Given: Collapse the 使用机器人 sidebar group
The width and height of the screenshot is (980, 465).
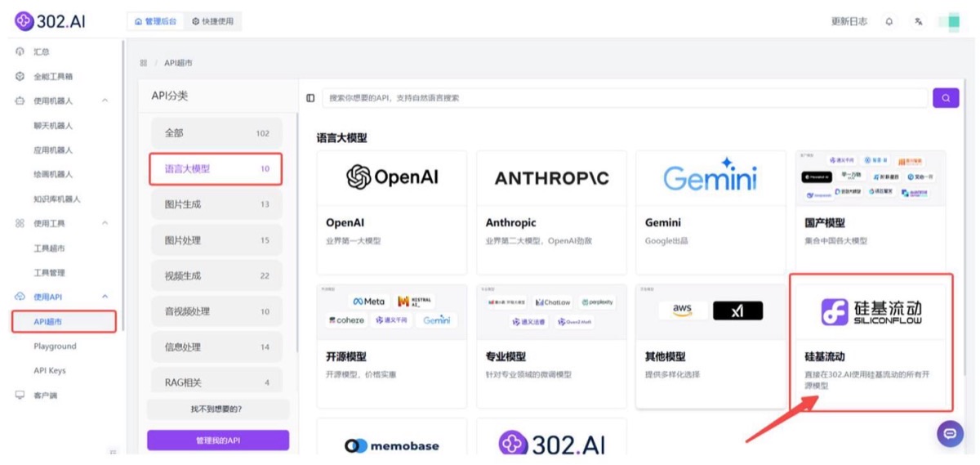Looking at the screenshot, I should [105, 101].
